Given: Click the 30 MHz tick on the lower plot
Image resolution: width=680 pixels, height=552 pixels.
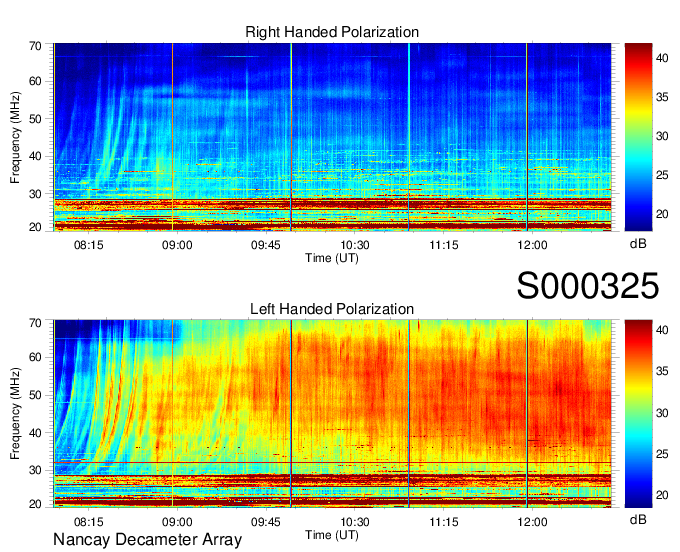Looking at the screenshot, I should tap(35, 470).
